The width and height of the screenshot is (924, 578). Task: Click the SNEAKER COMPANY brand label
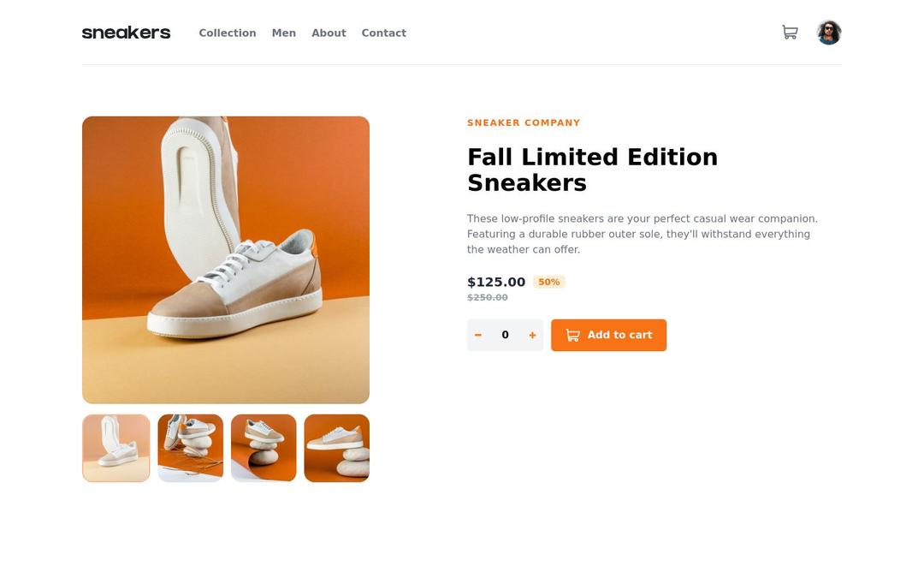coord(524,123)
